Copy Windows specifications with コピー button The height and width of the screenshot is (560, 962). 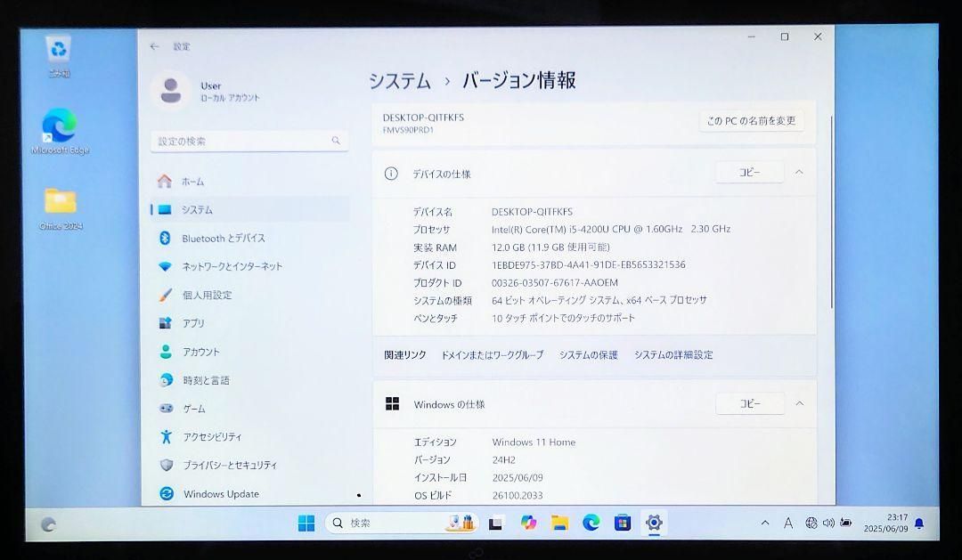750,403
